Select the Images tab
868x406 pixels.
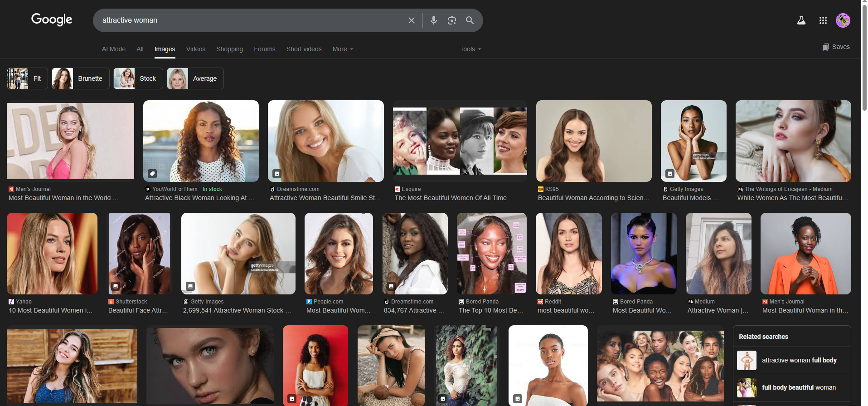(165, 49)
